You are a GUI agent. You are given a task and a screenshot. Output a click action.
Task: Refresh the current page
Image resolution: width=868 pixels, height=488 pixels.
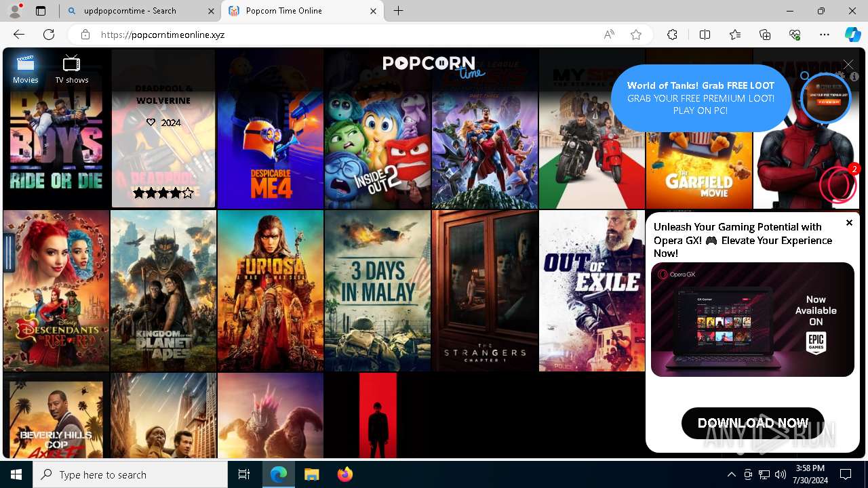[x=49, y=35]
